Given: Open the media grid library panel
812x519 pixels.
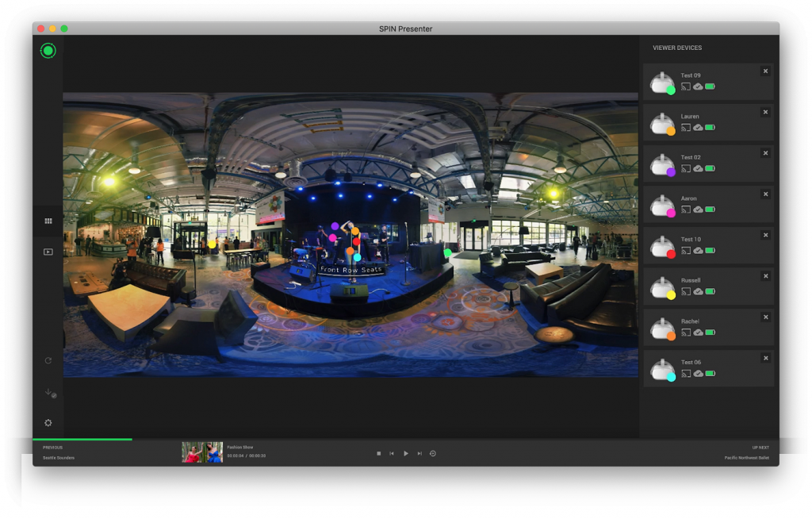Looking at the screenshot, I should point(48,221).
